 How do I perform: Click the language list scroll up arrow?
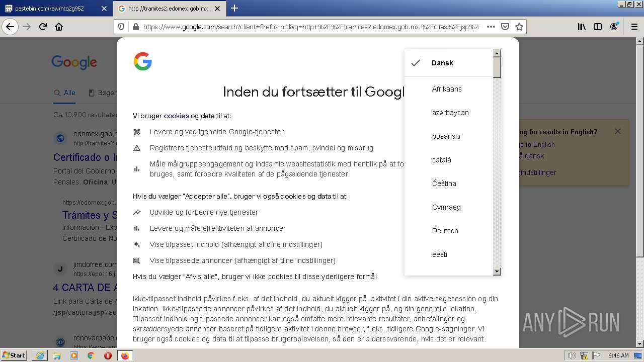(x=497, y=53)
